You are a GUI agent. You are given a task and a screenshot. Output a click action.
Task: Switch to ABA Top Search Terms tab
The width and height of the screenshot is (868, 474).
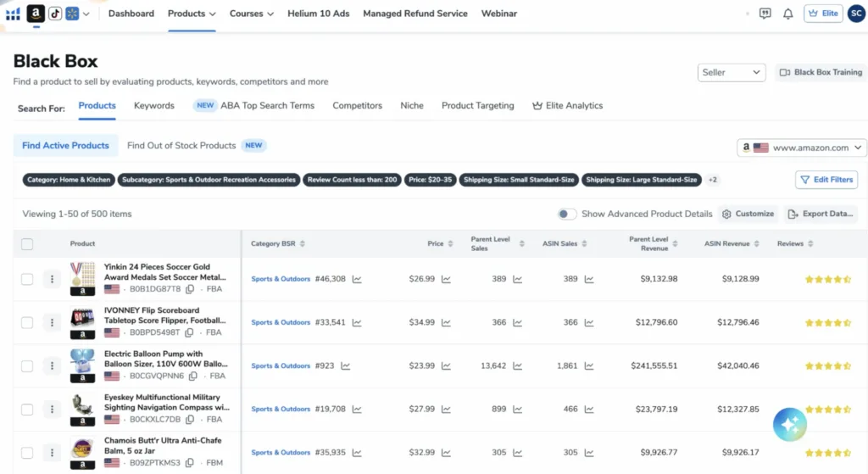tap(253, 105)
